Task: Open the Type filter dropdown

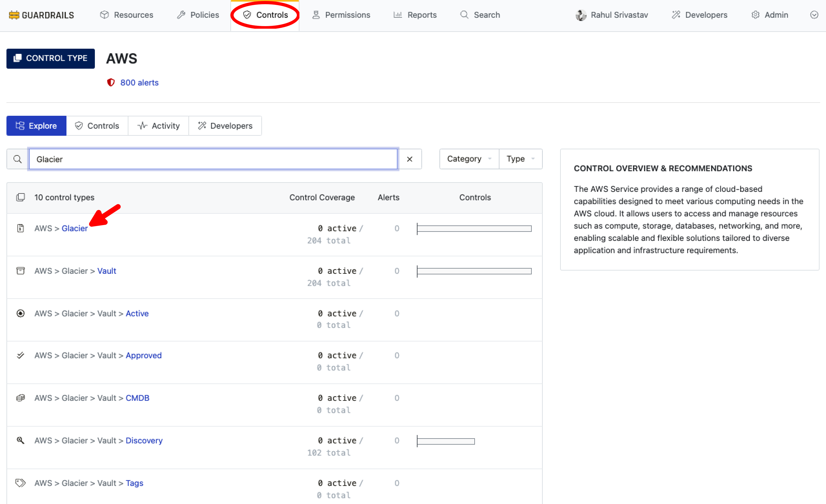Action: [520, 159]
